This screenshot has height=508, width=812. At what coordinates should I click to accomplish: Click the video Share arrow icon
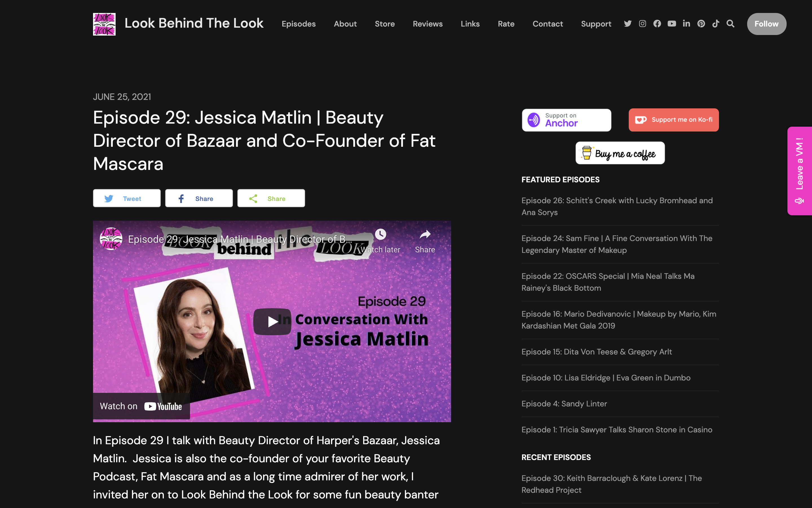pos(425,235)
